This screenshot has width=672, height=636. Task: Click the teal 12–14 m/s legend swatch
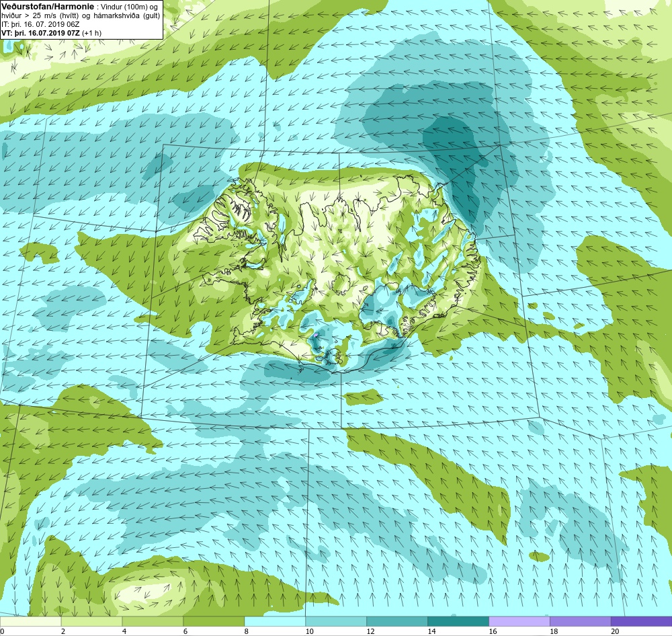397,621
